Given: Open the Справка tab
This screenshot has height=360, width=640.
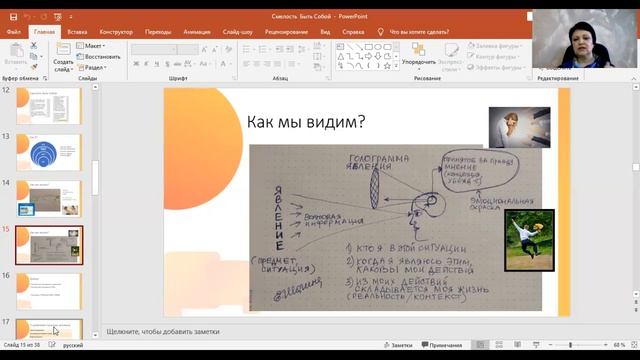Looking at the screenshot, I should pos(353,32).
